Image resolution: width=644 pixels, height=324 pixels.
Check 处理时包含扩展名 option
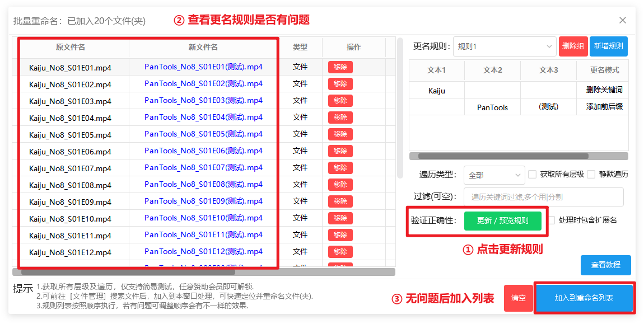pyautogui.click(x=552, y=220)
